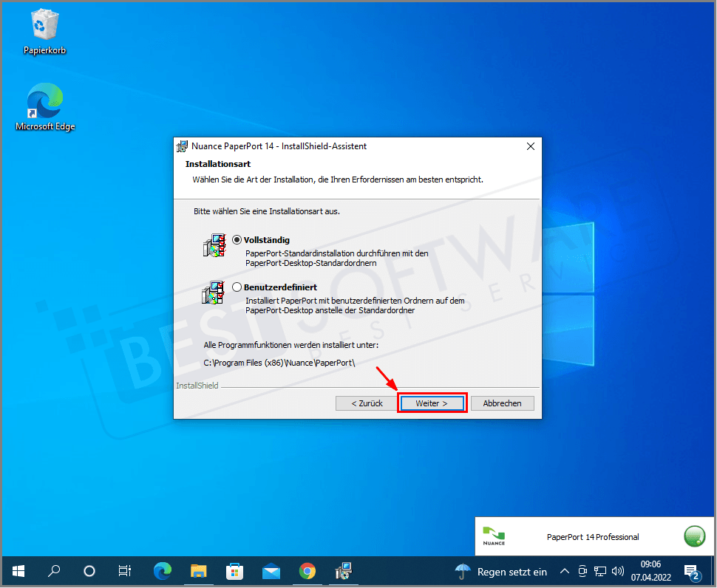
Task: Expand the hidden system tray icons
Action: [564, 571]
